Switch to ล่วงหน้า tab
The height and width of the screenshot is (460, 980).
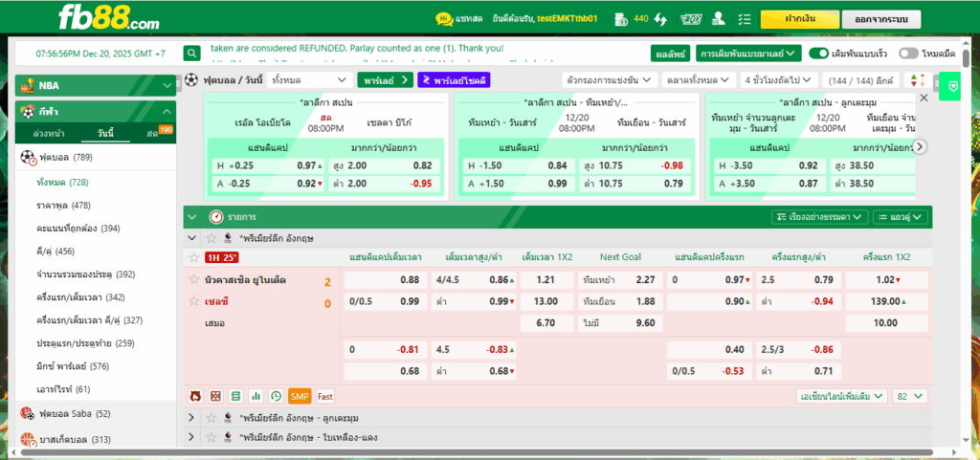(x=48, y=134)
